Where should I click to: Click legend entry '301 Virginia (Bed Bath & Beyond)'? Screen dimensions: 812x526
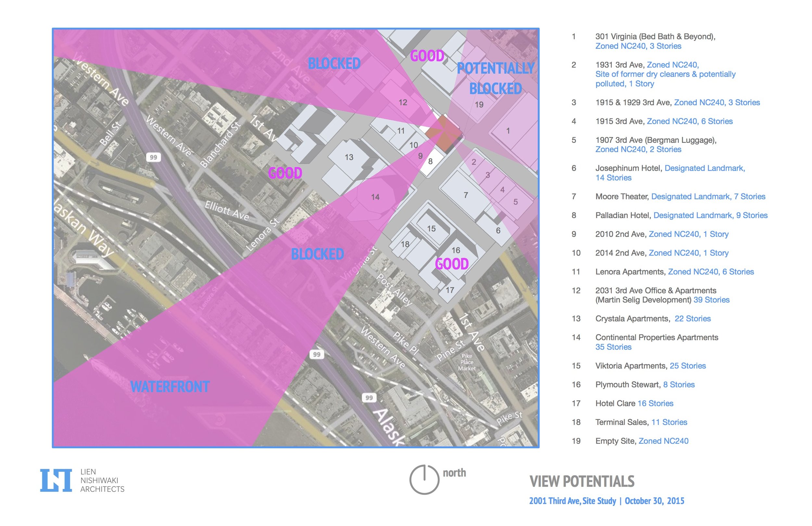click(x=655, y=36)
